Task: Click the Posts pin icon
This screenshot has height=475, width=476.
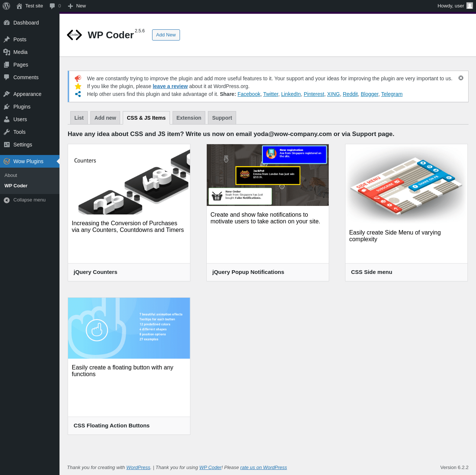Action: pyautogui.click(x=7, y=39)
